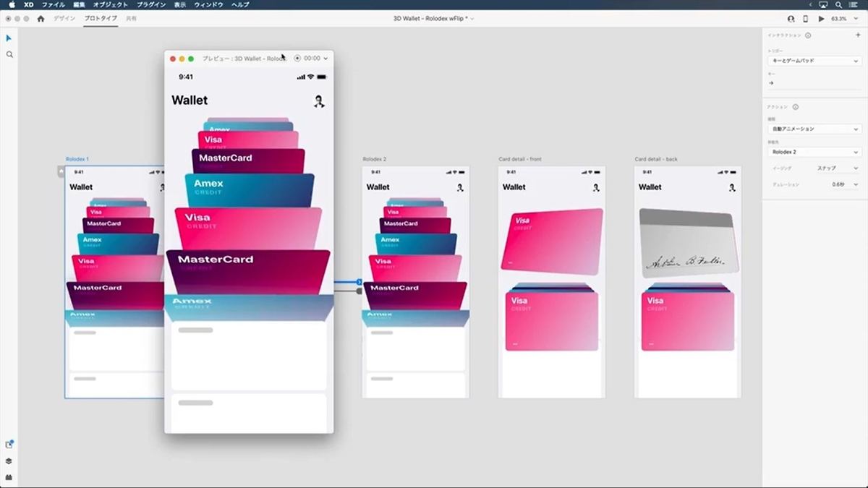This screenshot has width=868, height=488.
Task: Add a new interaction with plus icon
Action: (x=858, y=35)
